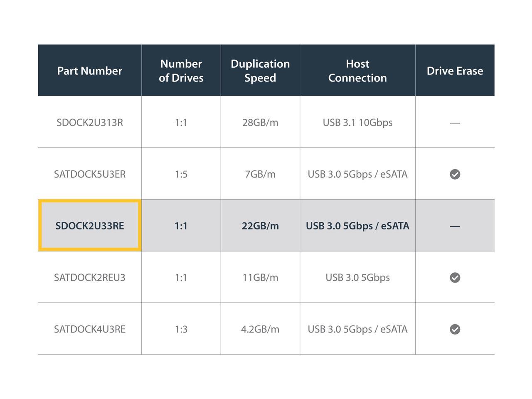
Task: Click the Number of Drives column header
Action: [x=181, y=71]
